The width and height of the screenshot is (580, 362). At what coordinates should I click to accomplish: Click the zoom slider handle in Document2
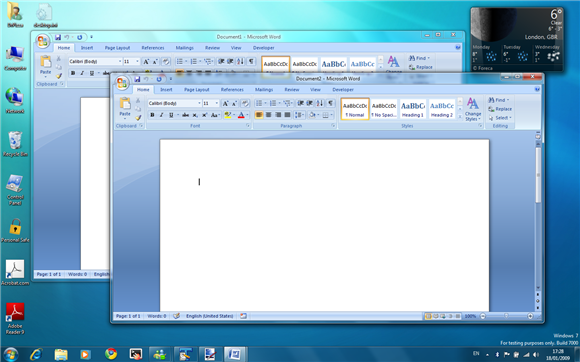[506, 316]
